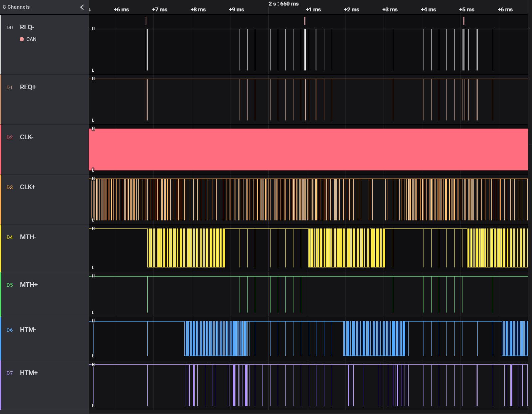Click the yellow MTH- burst after +7 ms

(x=186, y=248)
